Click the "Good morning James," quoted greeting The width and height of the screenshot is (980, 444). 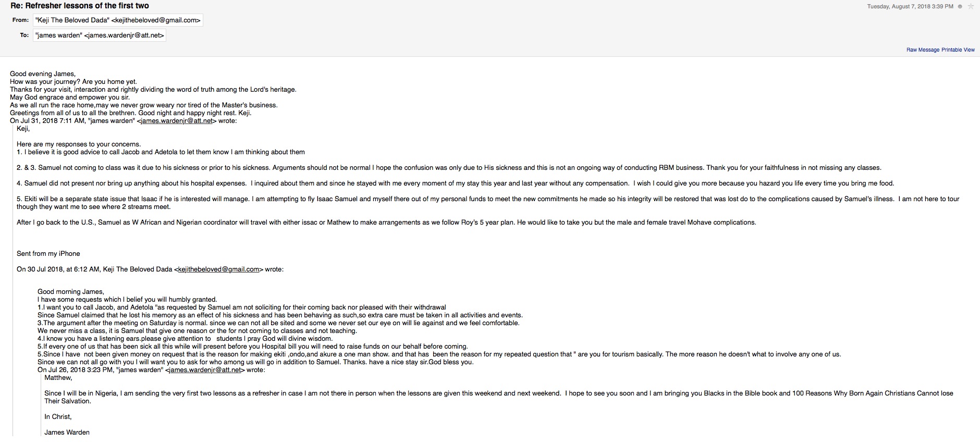(71, 292)
